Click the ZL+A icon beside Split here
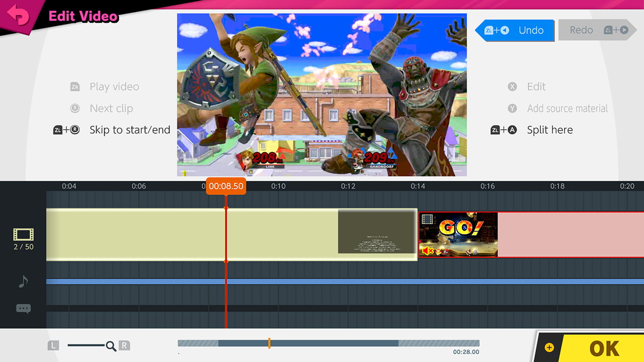 click(x=504, y=130)
